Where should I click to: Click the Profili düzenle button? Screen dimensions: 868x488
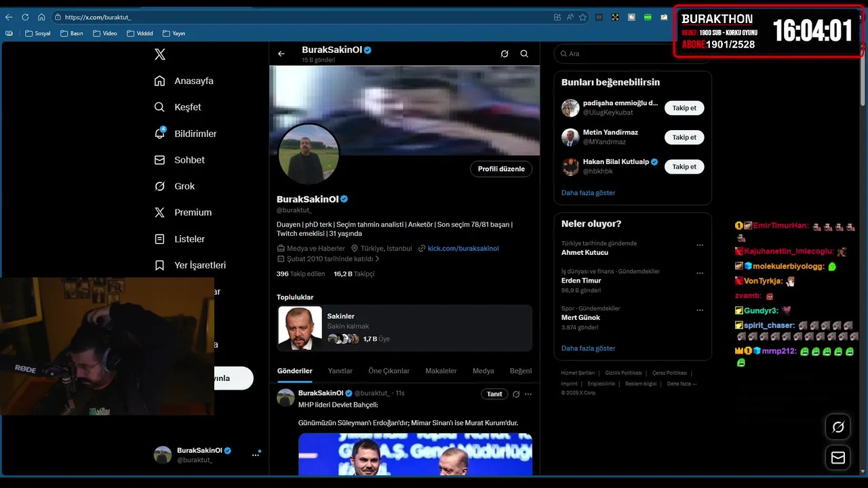[x=501, y=169]
